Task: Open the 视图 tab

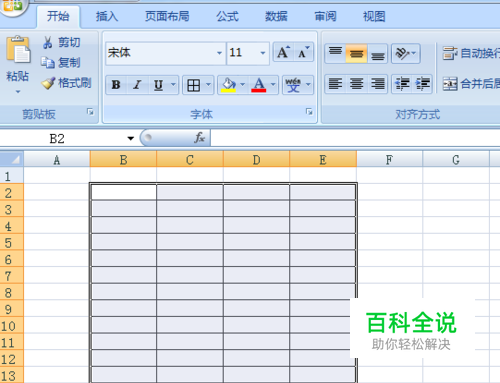Action: click(x=374, y=16)
